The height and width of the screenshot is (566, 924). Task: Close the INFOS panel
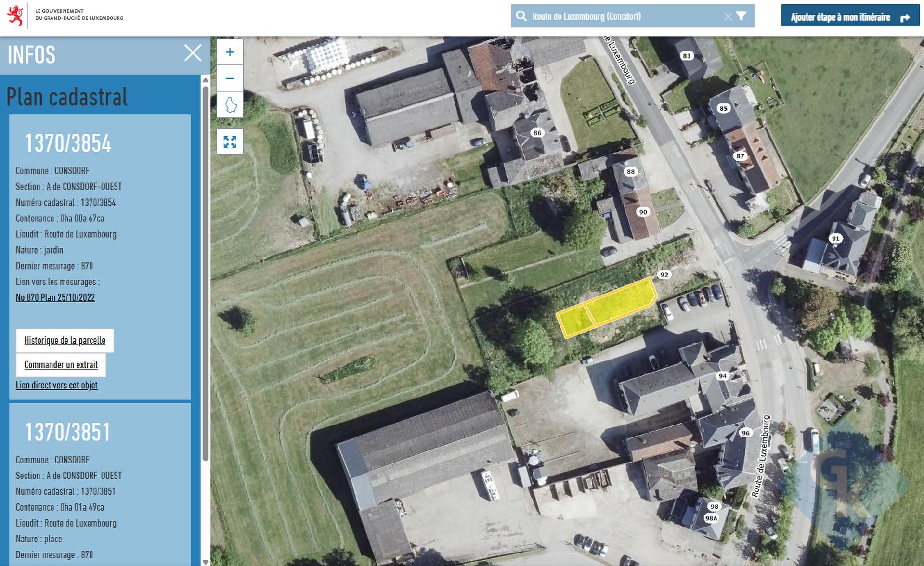193,53
